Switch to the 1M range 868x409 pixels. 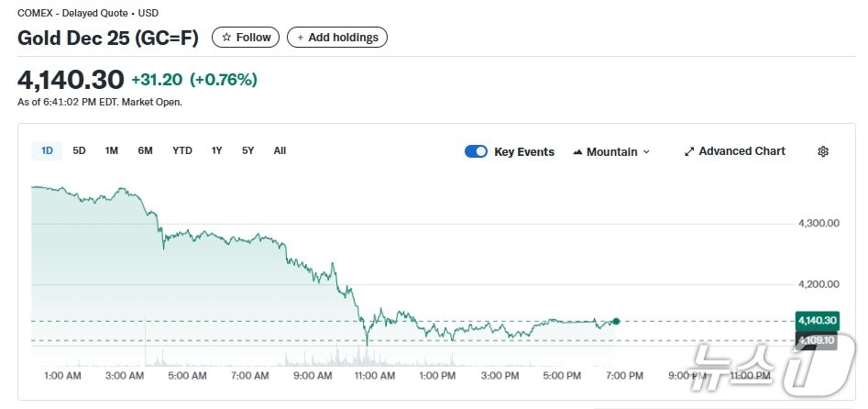(112, 150)
